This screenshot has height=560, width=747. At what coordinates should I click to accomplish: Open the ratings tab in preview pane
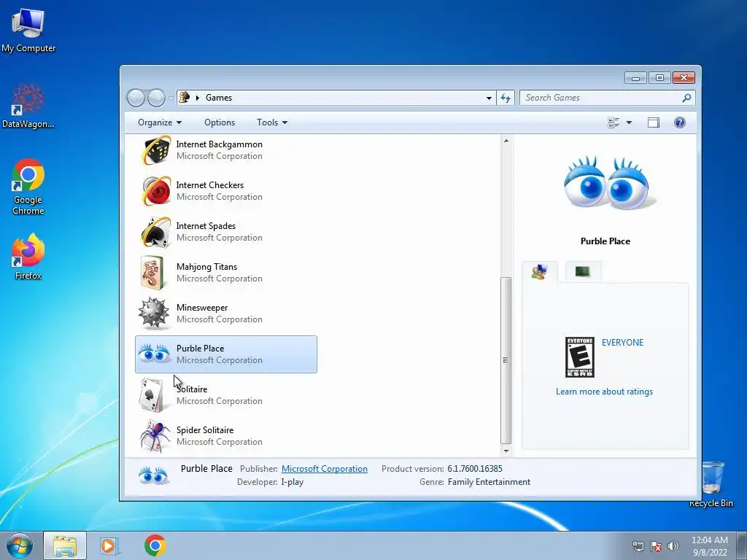(539, 272)
